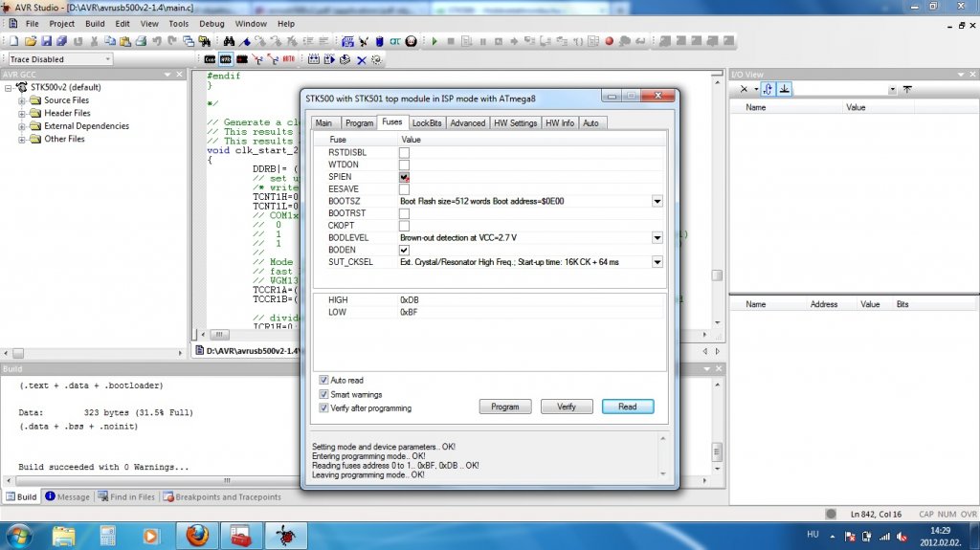Open the SUT_CKSEL clock source dropdown
This screenshot has height=550, width=980.
[657, 262]
